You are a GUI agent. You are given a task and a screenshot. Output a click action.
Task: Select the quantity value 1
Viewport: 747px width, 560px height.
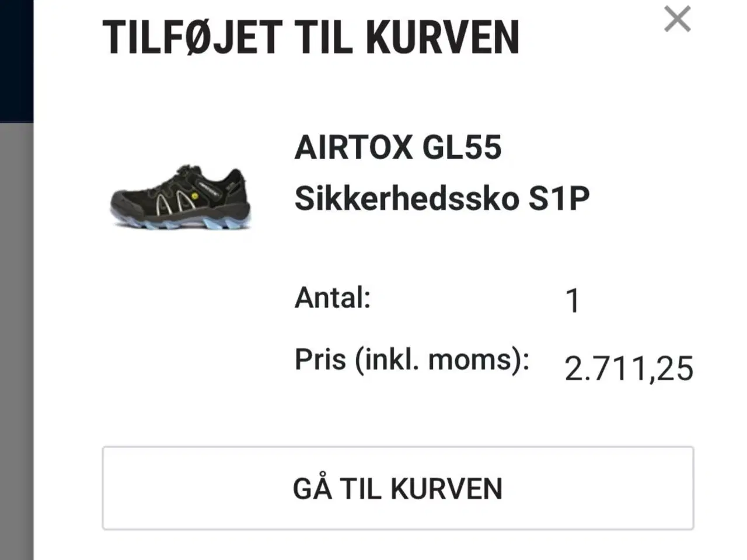tap(573, 299)
